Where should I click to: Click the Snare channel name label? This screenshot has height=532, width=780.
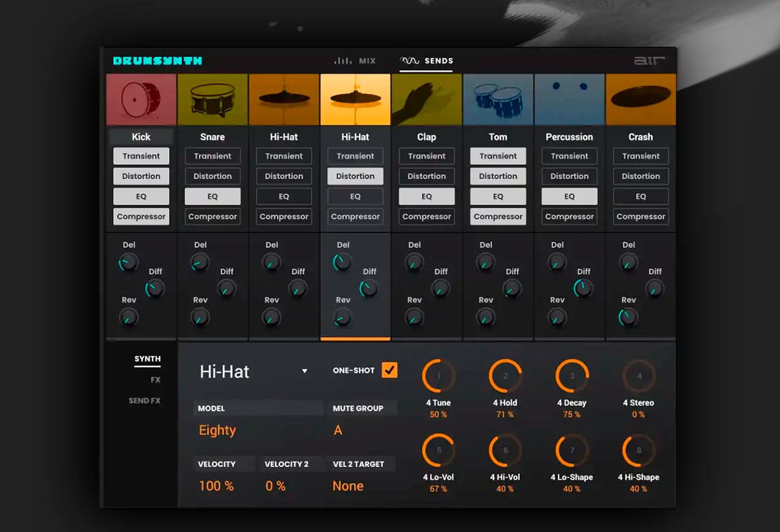(213, 137)
